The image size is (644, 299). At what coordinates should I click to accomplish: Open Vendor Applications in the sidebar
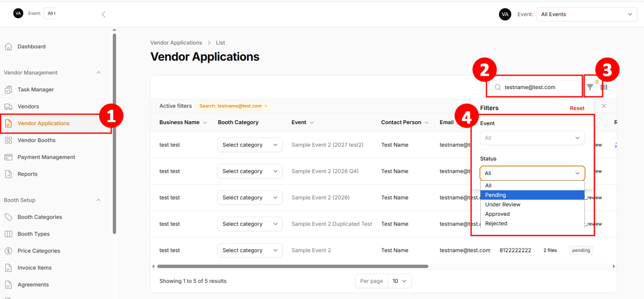tap(43, 123)
